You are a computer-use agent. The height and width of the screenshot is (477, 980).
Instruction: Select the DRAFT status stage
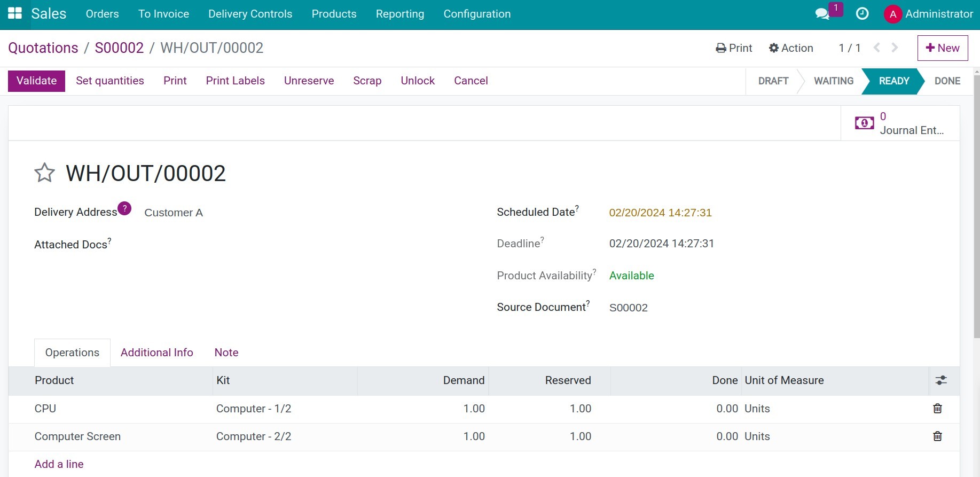pos(773,81)
